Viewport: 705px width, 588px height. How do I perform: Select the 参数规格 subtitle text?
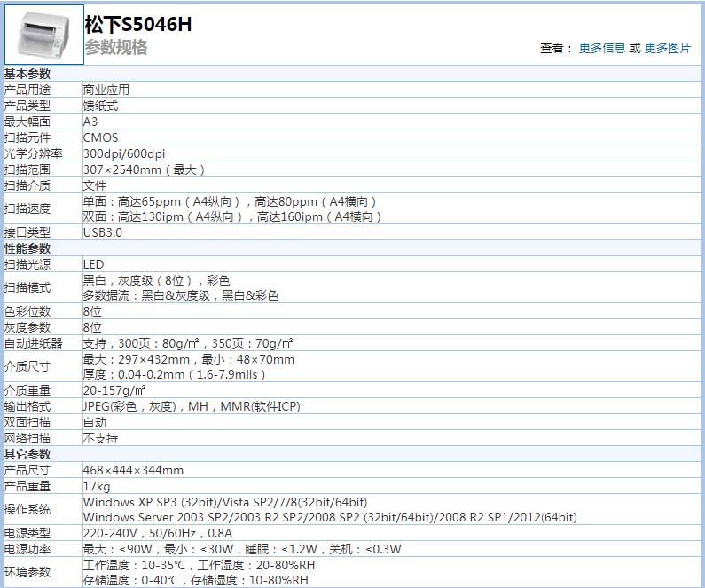pyautogui.click(x=116, y=47)
